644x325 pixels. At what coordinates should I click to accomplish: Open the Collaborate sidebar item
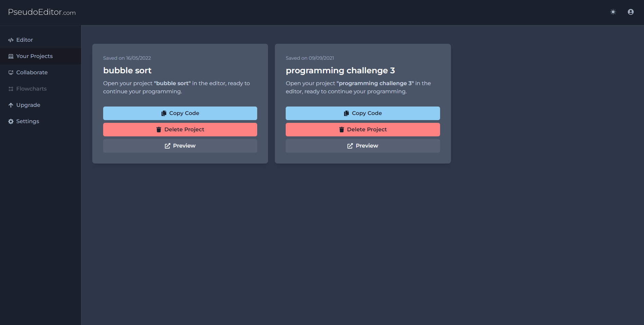[40, 72]
